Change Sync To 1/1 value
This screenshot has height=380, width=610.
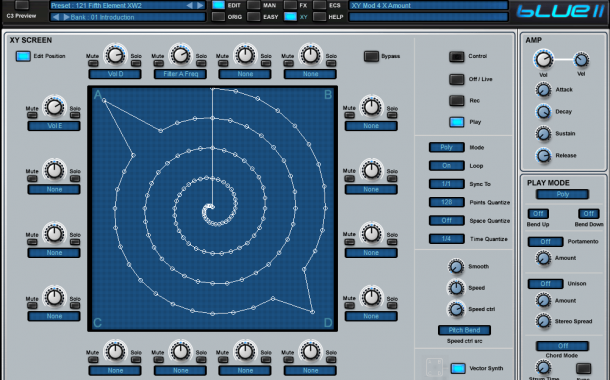click(447, 184)
